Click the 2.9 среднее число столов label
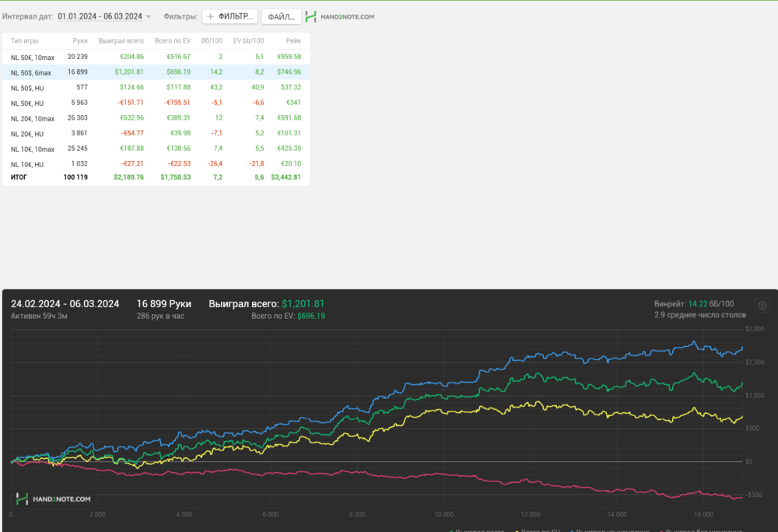This screenshot has width=778, height=532. pos(699,315)
